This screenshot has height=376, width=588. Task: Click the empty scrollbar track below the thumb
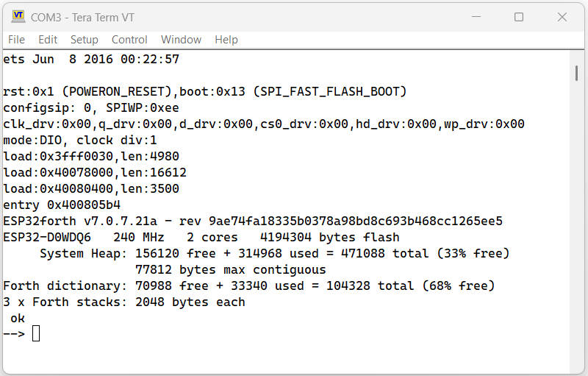[578, 221]
